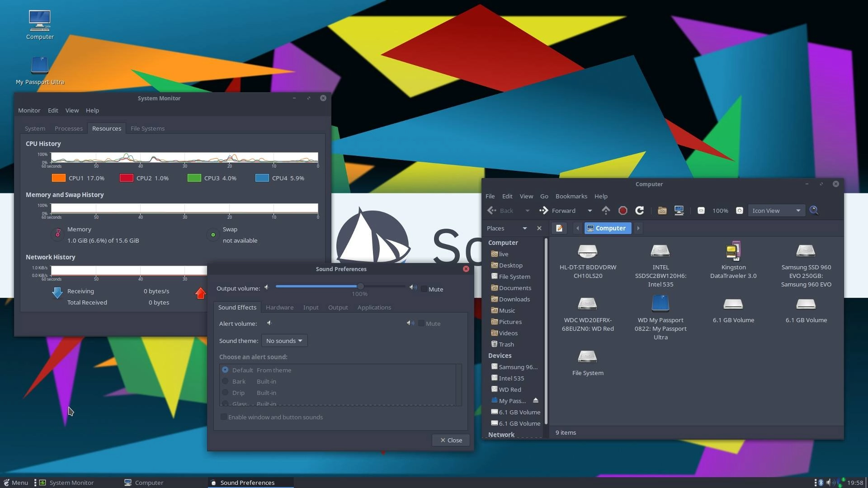Open the volume tray icon
The image size is (868, 488).
tap(830, 483)
